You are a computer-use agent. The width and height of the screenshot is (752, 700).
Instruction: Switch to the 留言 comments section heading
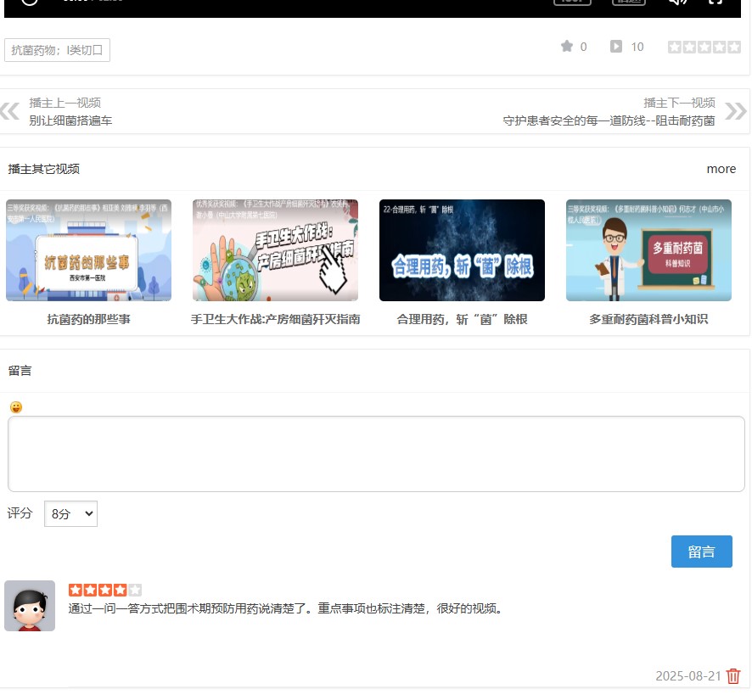pos(20,370)
